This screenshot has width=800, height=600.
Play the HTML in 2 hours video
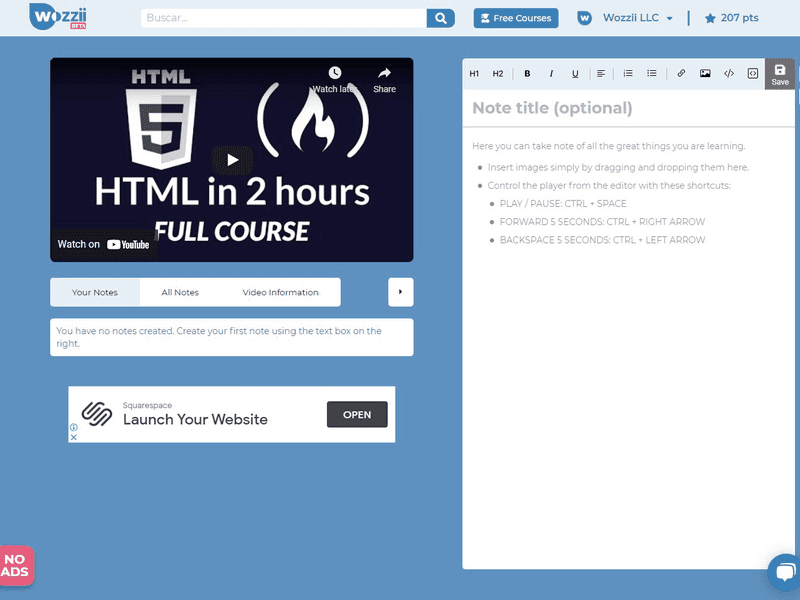232,160
